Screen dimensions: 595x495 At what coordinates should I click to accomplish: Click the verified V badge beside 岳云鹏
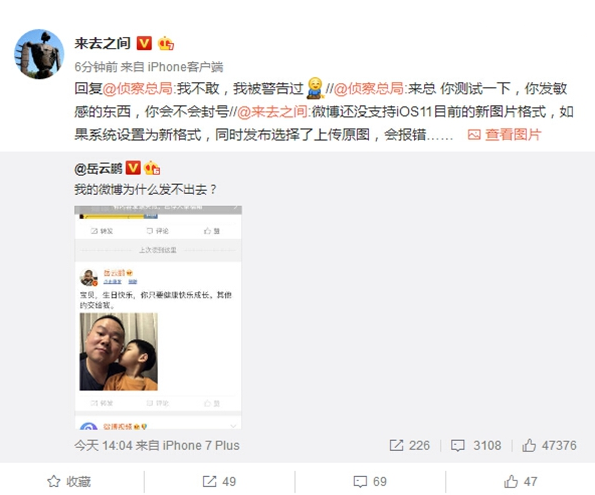click(133, 168)
